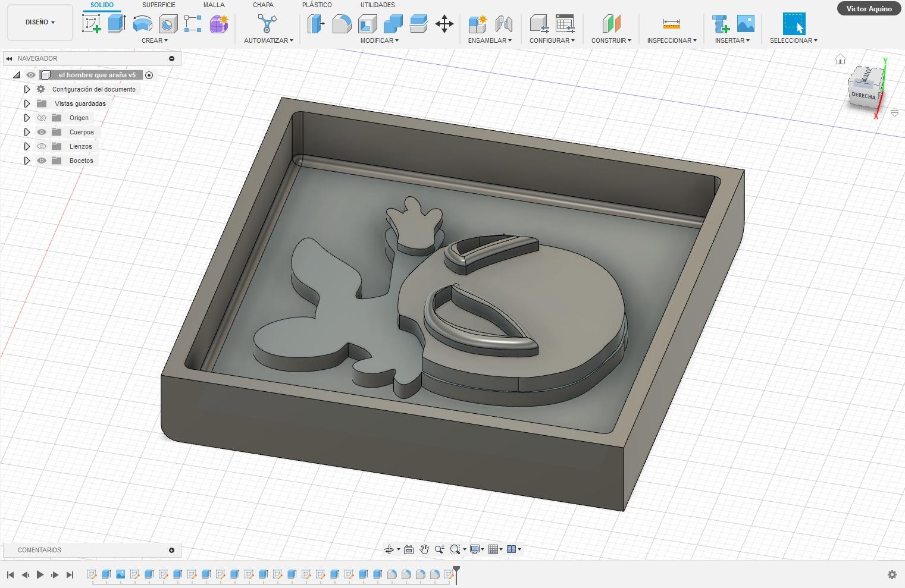The image size is (905, 588).
Task: Select the Extrude tool
Action: click(x=117, y=24)
